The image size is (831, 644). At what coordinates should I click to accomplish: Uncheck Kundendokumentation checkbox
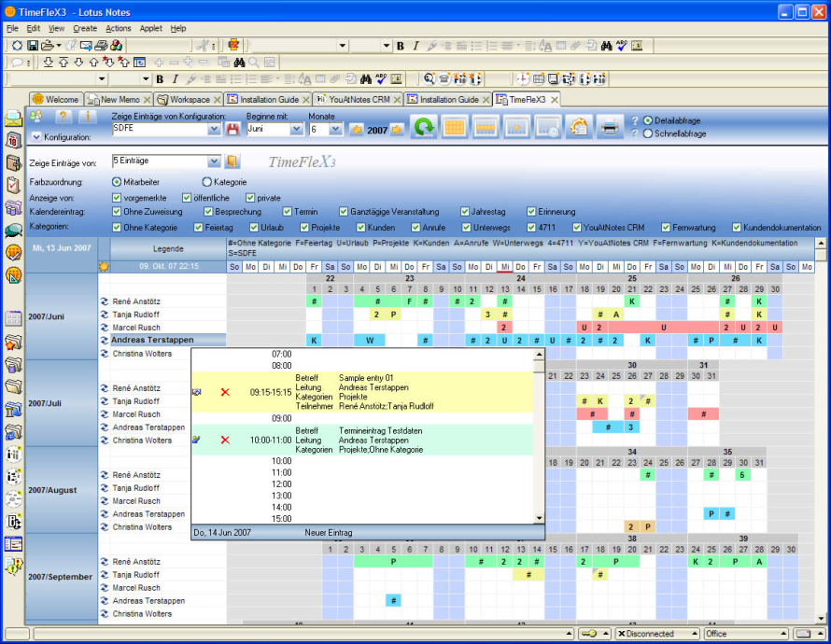point(736,228)
